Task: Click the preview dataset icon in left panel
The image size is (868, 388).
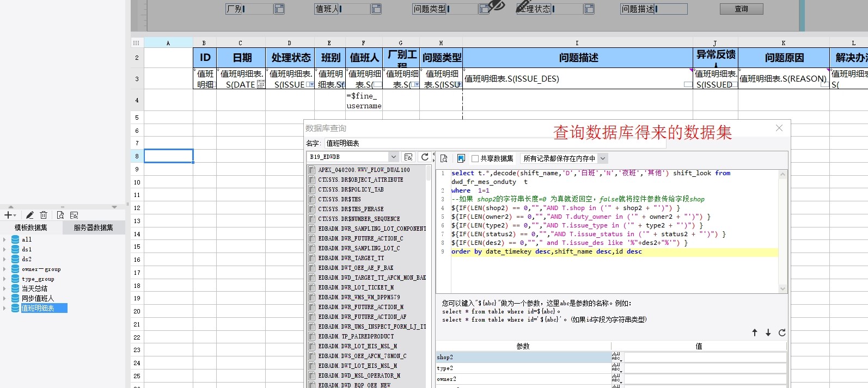Action: [60, 215]
